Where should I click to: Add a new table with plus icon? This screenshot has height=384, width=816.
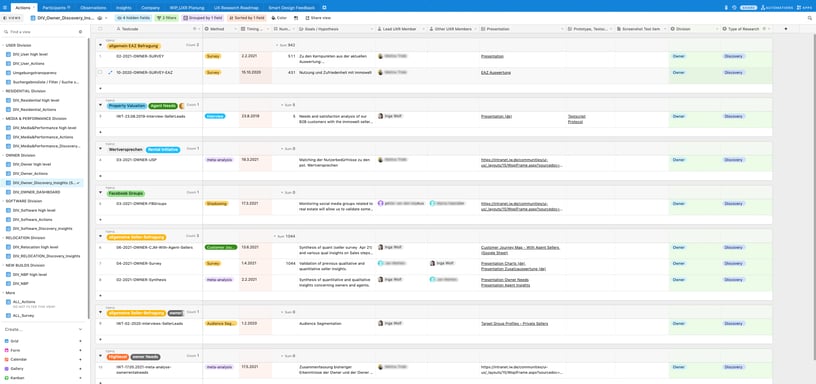coord(325,8)
